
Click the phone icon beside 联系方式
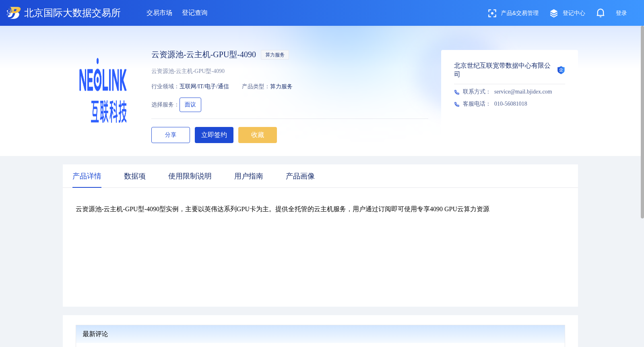click(457, 92)
